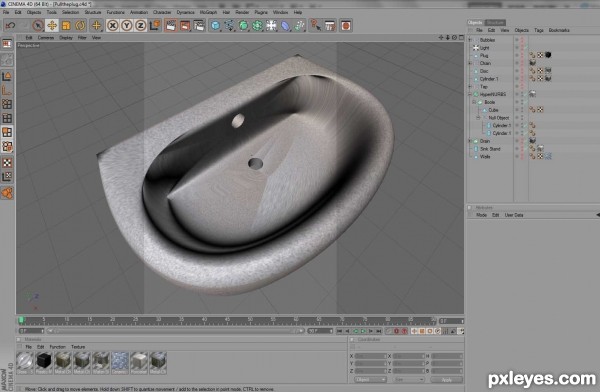
Task: Toggle the Y axis lock
Action: pos(127,26)
